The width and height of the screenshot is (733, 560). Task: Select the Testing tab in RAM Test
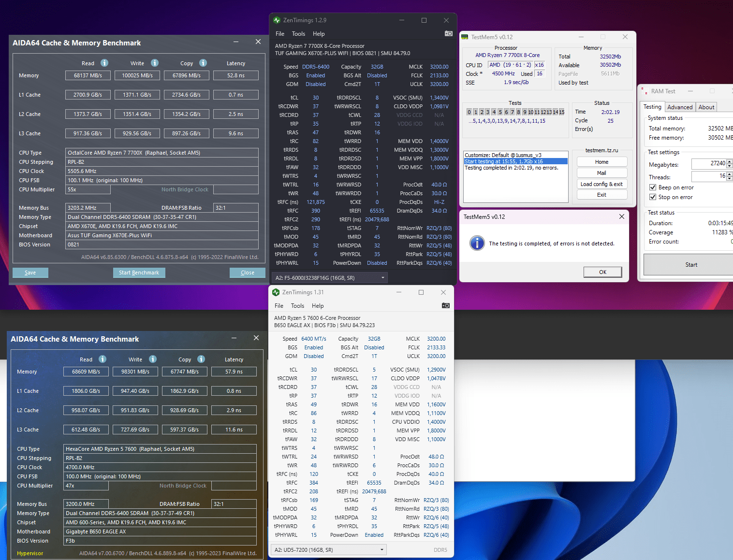click(x=652, y=107)
